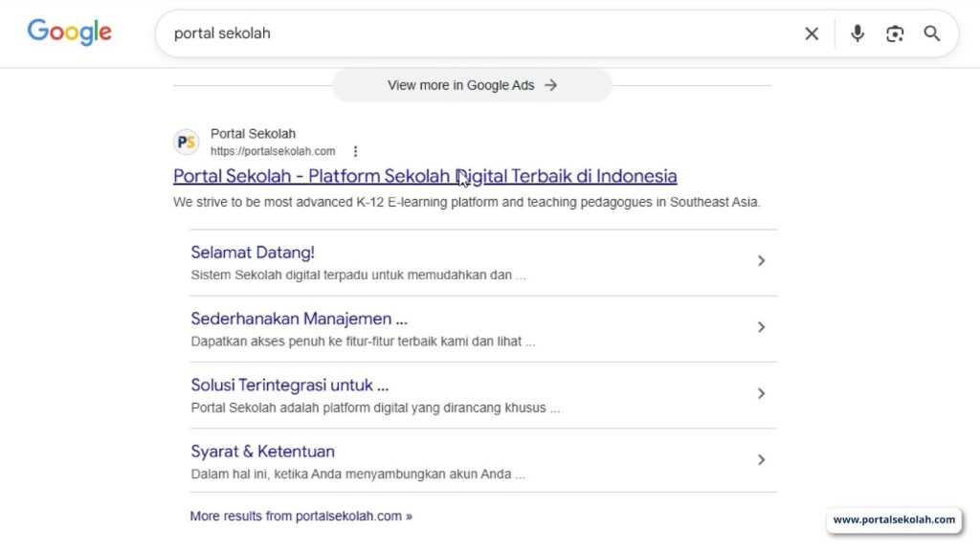This screenshot has width=980, height=551.
Task: Expand the Solusi Terintegrasi untuk chevron
Action: [x=761, y=393]
